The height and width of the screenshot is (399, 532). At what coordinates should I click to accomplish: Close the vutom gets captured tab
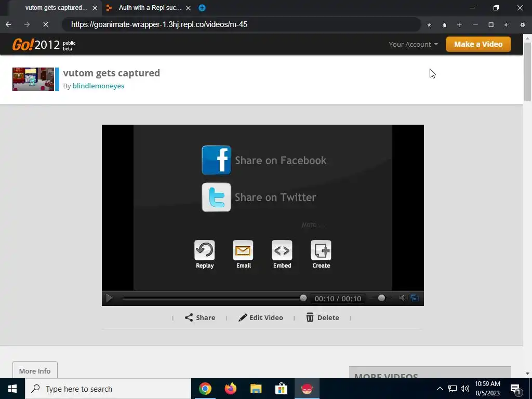95,8
